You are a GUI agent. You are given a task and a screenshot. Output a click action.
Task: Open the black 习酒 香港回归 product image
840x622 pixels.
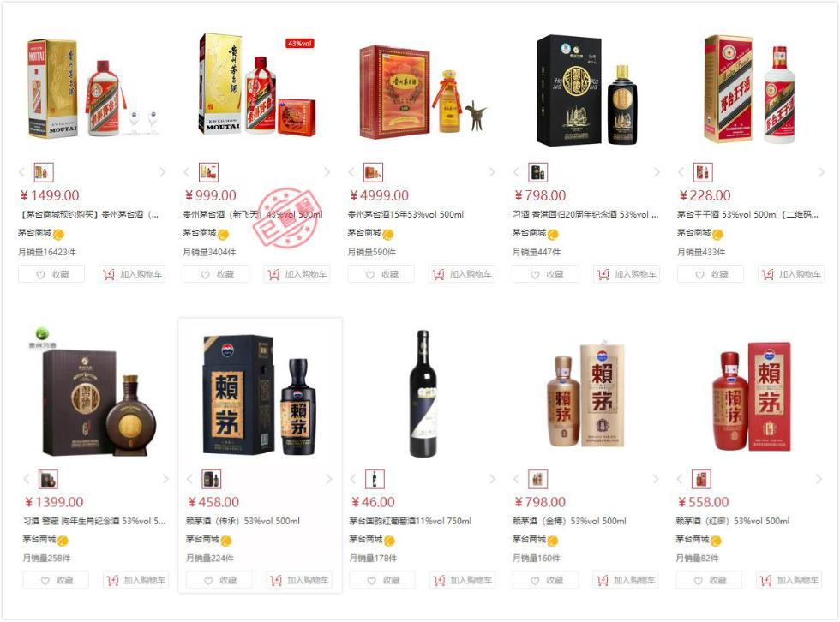pyautogui.click(x=587, y=90)
